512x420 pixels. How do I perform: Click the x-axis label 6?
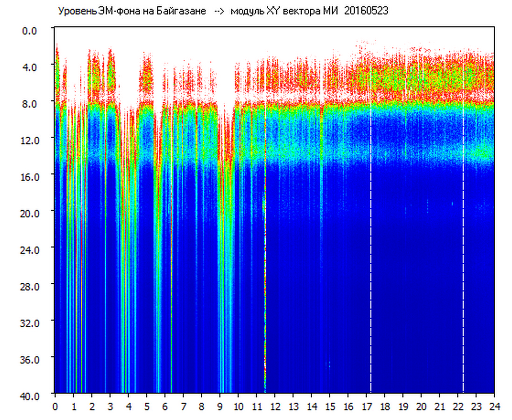pyautogui.click(x=165, y=406)
